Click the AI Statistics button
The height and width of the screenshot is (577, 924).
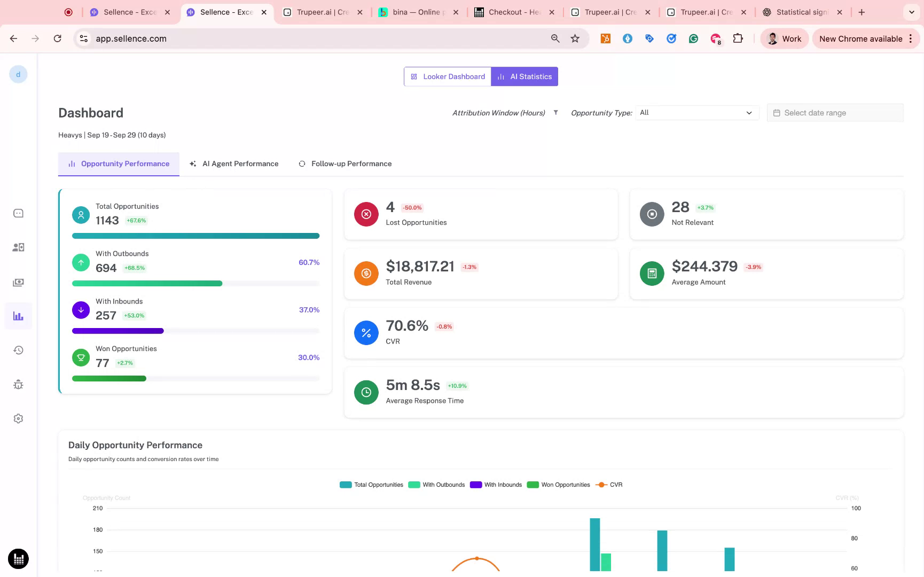click(x=524, y=76)
